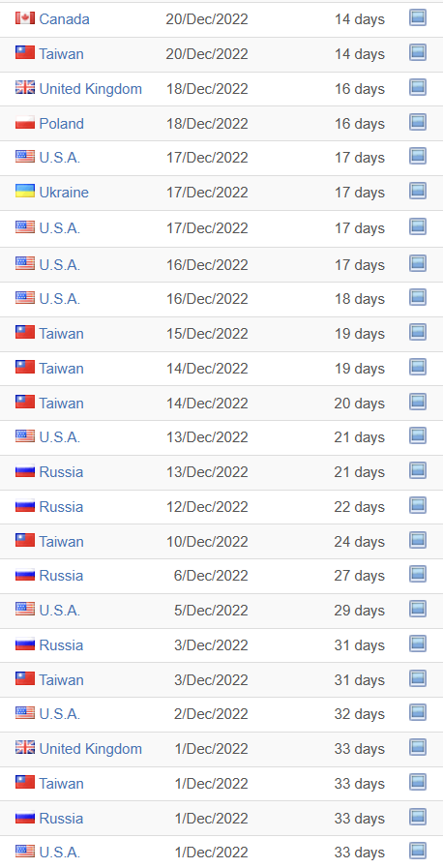Open the Russia link dated 13/Dec/2022
The image size is (443, 868).
pos(61,471)
